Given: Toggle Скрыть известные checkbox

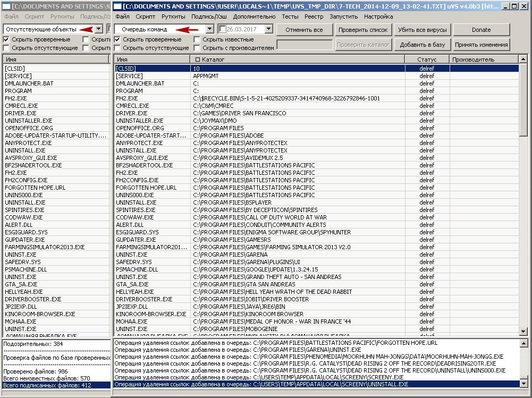Looking at the screenshot, I should coord(197,39).
